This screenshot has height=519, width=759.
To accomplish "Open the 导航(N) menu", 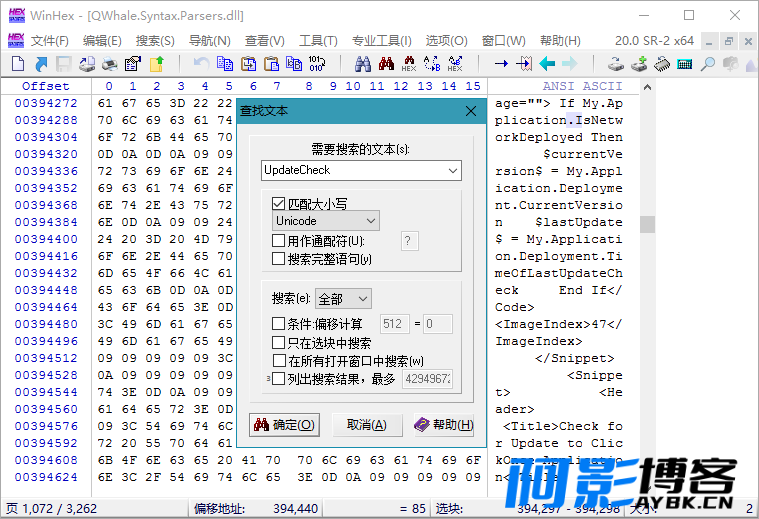I will [x=209, y=40].
